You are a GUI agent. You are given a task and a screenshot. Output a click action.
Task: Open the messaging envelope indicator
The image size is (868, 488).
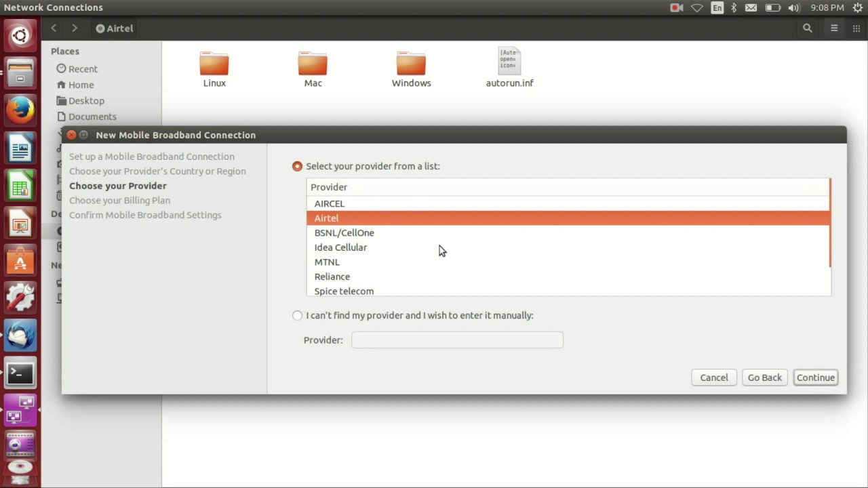click(x=751, y=8)
